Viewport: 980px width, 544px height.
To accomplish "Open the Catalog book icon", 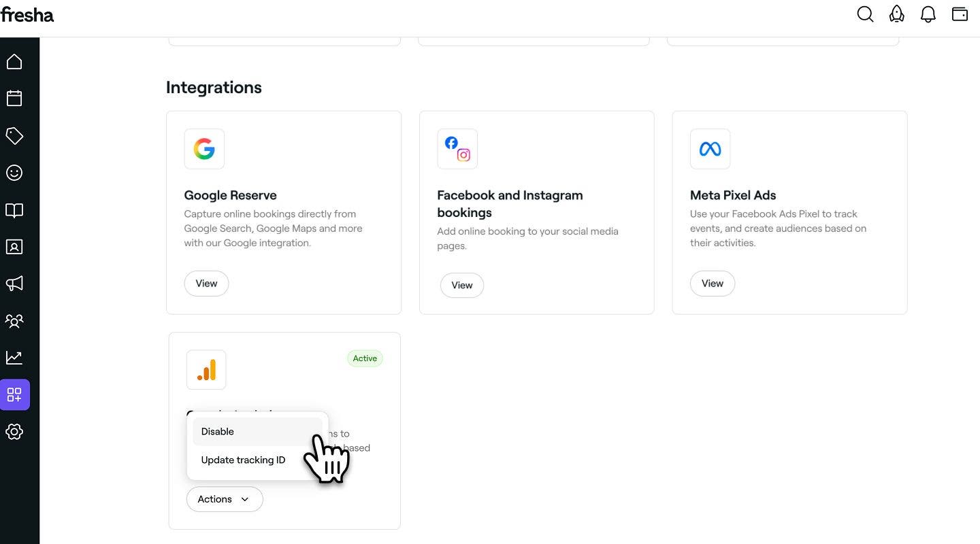I will click(14, 210).
